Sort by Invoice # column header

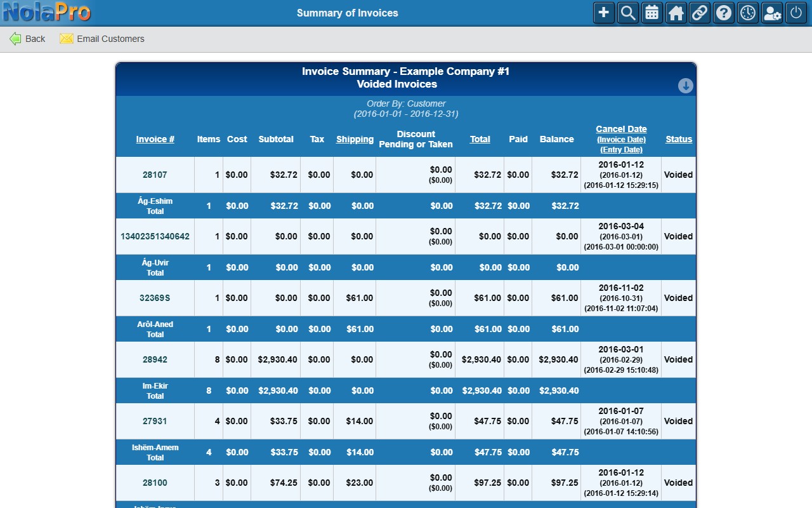point(155,139)
